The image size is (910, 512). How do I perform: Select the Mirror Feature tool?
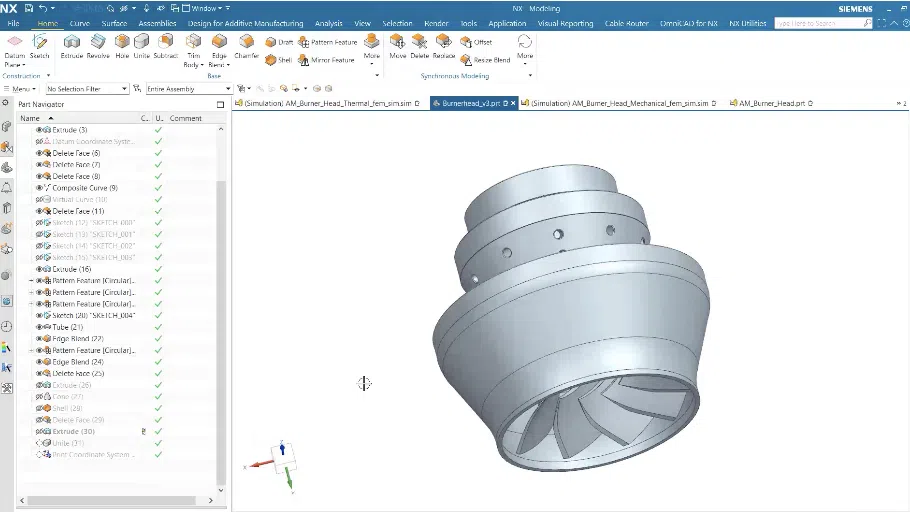[326, 60]
